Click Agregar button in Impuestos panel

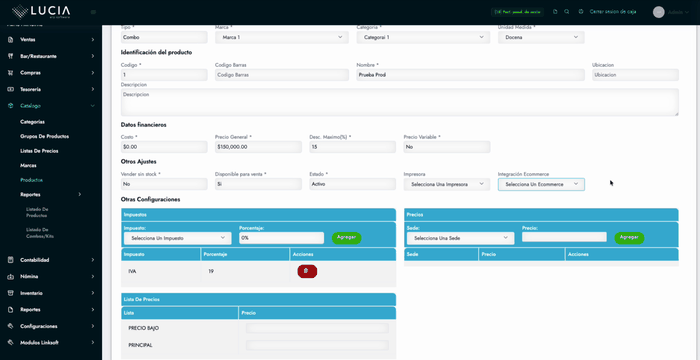click(346, 238)
